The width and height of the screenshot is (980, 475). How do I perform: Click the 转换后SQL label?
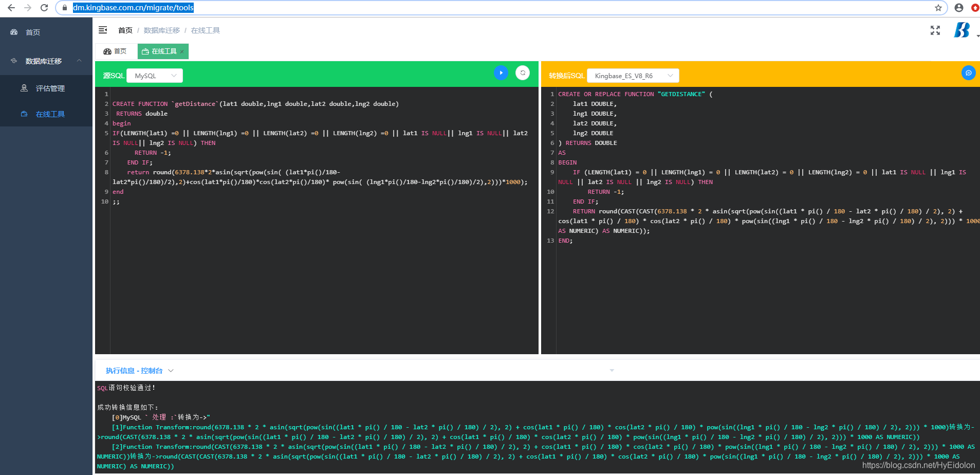566,76
